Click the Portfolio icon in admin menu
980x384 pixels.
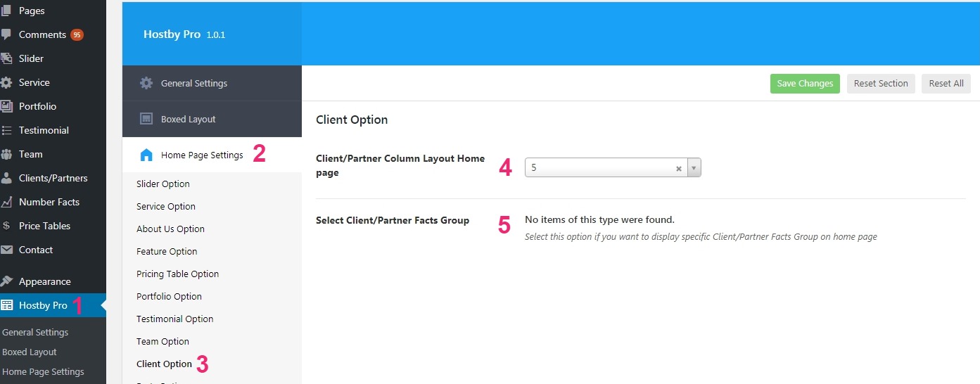[x=6, y=106]
